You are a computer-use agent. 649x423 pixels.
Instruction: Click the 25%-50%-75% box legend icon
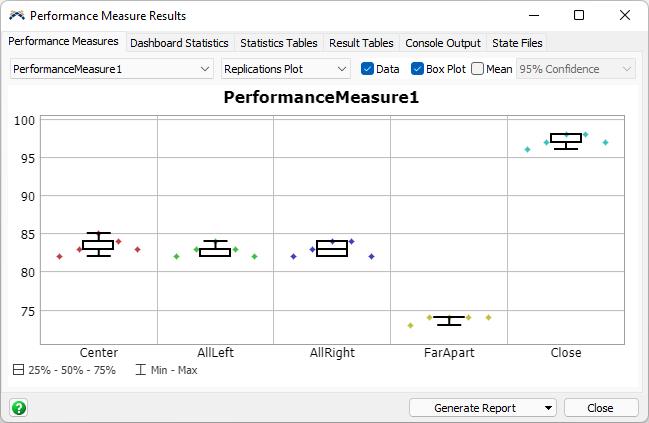point(19,370)
